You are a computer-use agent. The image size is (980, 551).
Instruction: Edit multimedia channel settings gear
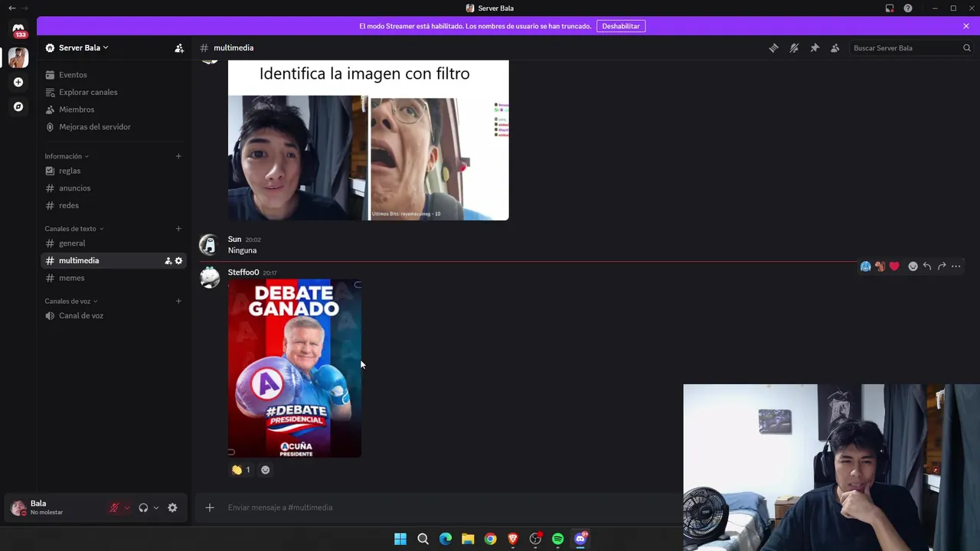coord(178,261)
